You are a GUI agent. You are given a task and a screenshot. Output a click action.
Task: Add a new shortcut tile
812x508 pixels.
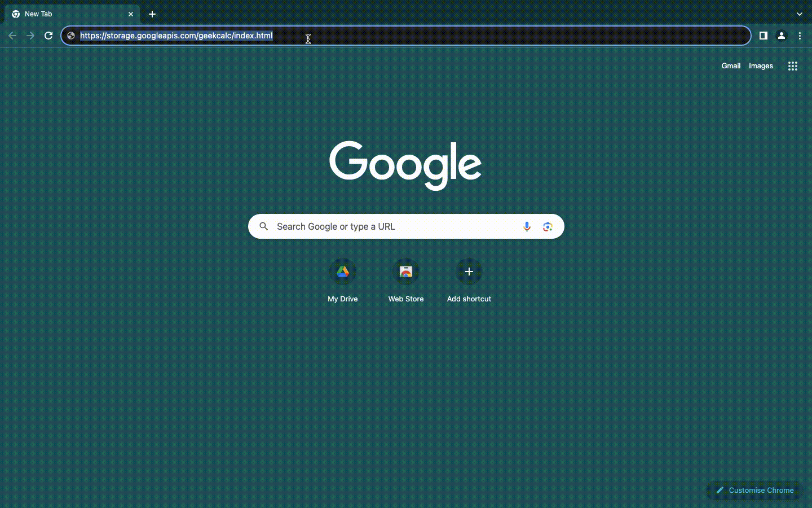click(x=469, y=281)
